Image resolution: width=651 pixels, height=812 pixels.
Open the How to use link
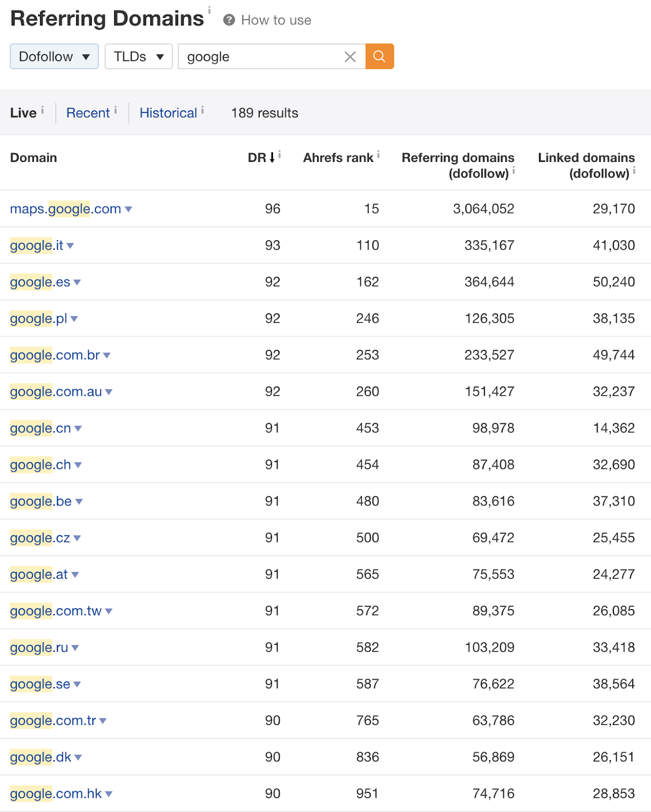276,20
